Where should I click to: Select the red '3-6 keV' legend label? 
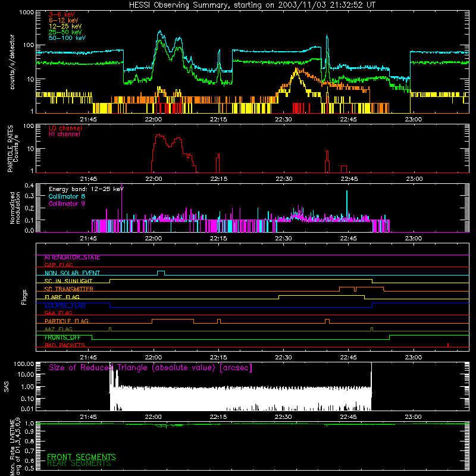click(62, 14)
